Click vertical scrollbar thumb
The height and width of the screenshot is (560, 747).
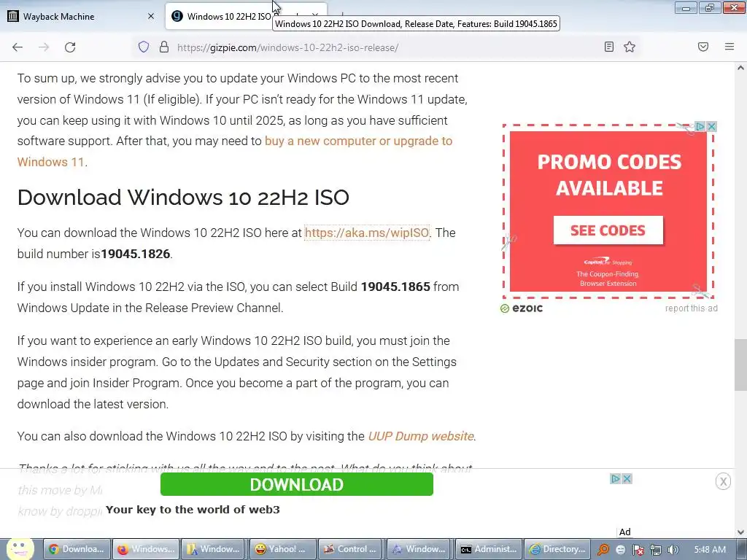click(x=740, y=365)
